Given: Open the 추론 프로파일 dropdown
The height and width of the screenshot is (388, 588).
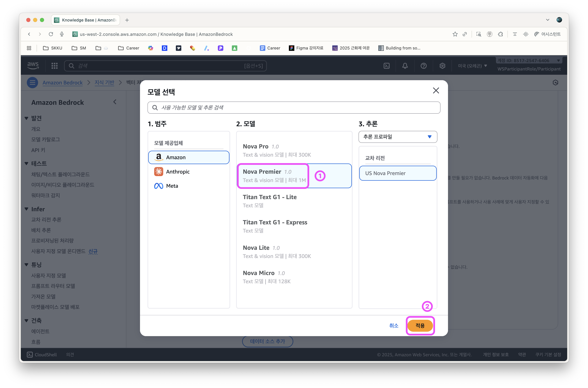Looking at the screenshot, I should coord(398,137).
